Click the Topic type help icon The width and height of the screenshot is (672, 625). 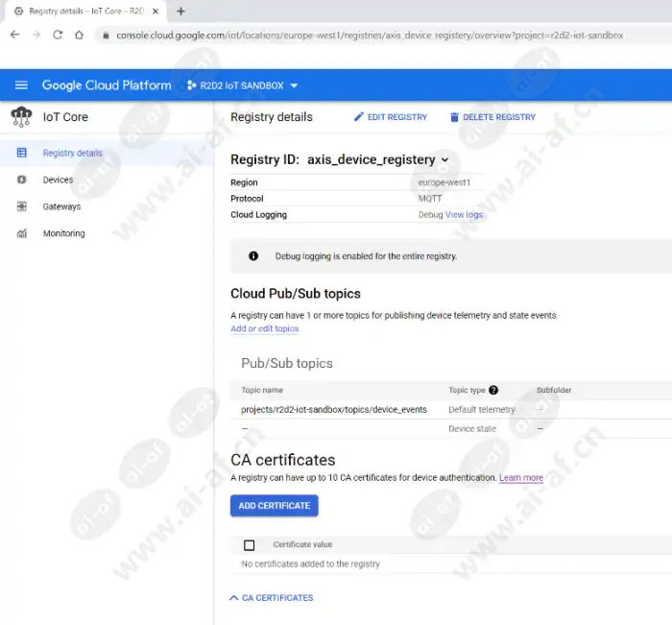click(x=493, y=390)
